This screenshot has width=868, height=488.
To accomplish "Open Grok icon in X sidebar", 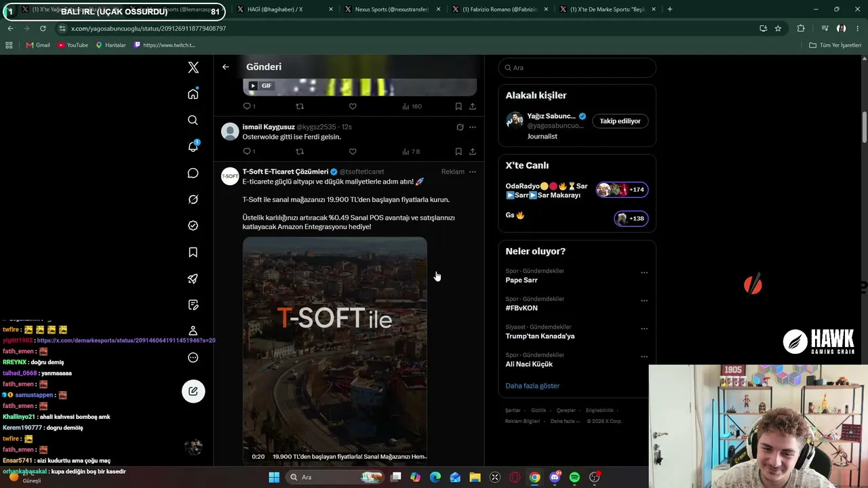I will pos(193,199).
